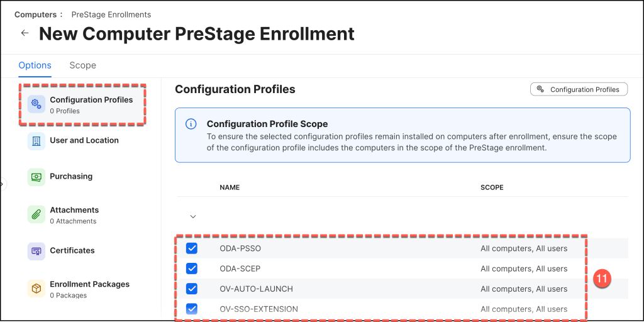This screenshot has height=322, width=644.
Task: Click the SCOPE column header
Action: click(492, 187)
